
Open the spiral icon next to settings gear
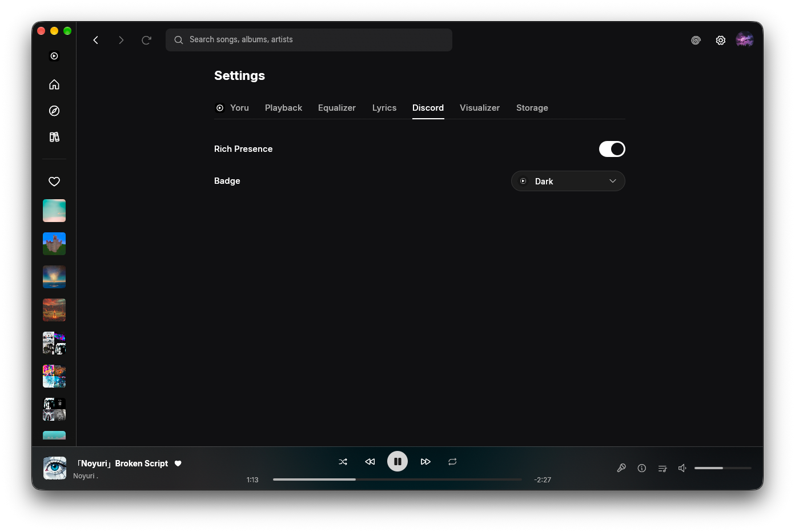[696, 40]
